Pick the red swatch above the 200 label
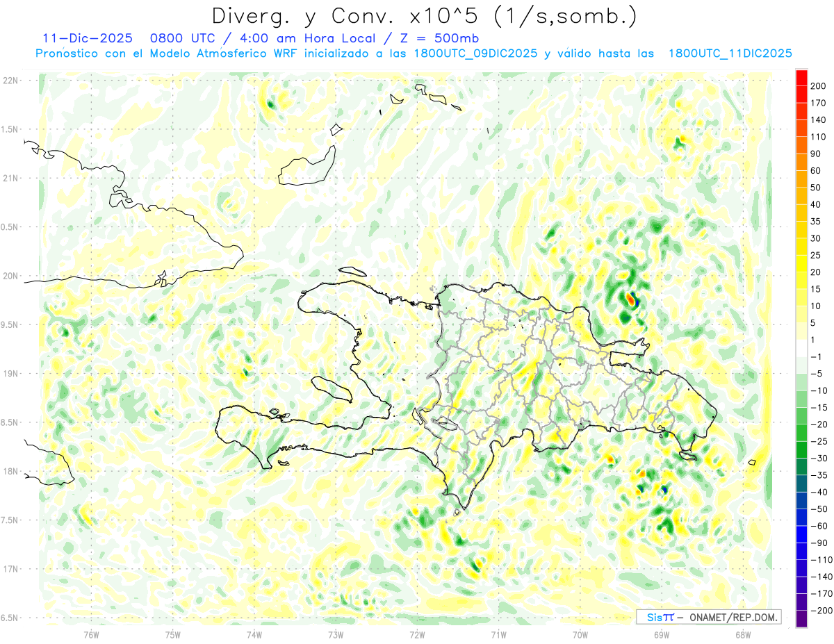Screen dimensions: 834x644 (801, 78)
